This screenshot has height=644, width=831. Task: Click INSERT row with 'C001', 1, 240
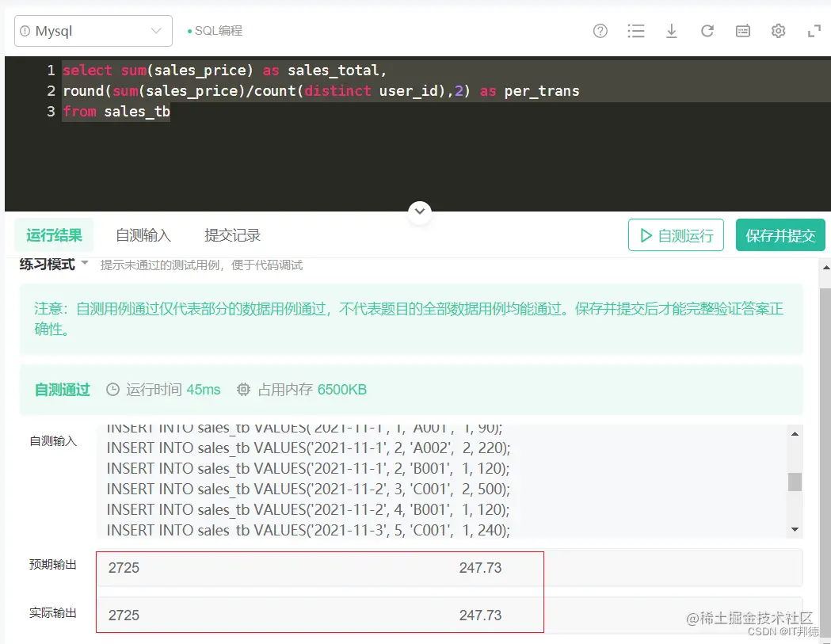308,530
